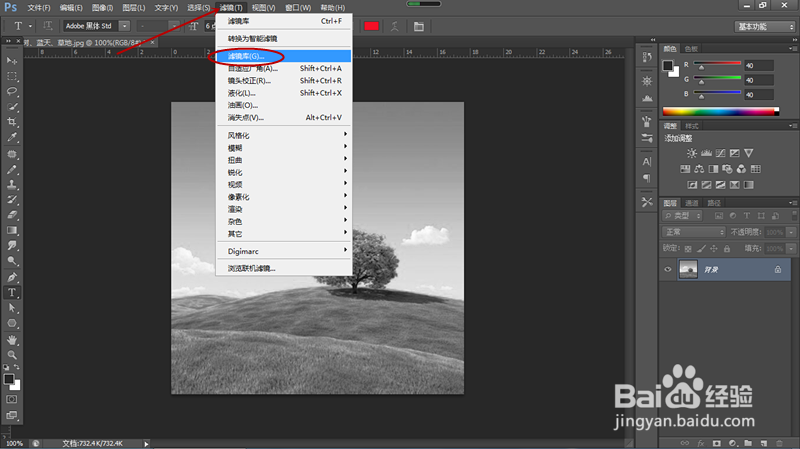This screenshot has height=449, width=800.
Task: Open the Character panel icon
Action: pos(647,162)
